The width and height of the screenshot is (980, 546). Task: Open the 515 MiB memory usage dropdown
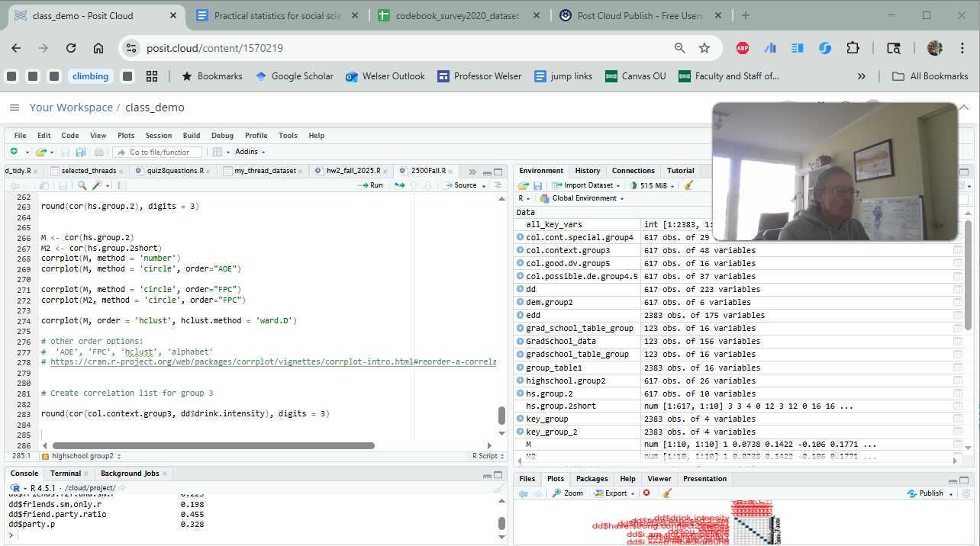[x=653, y=185]
